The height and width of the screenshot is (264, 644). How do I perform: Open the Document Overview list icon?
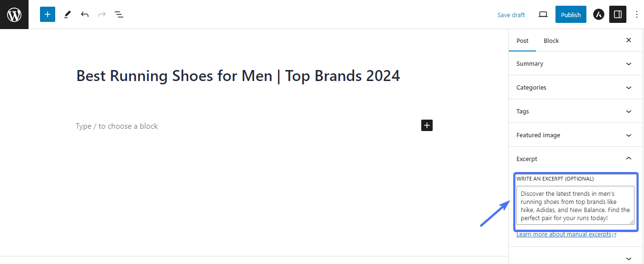coord(119,14)
